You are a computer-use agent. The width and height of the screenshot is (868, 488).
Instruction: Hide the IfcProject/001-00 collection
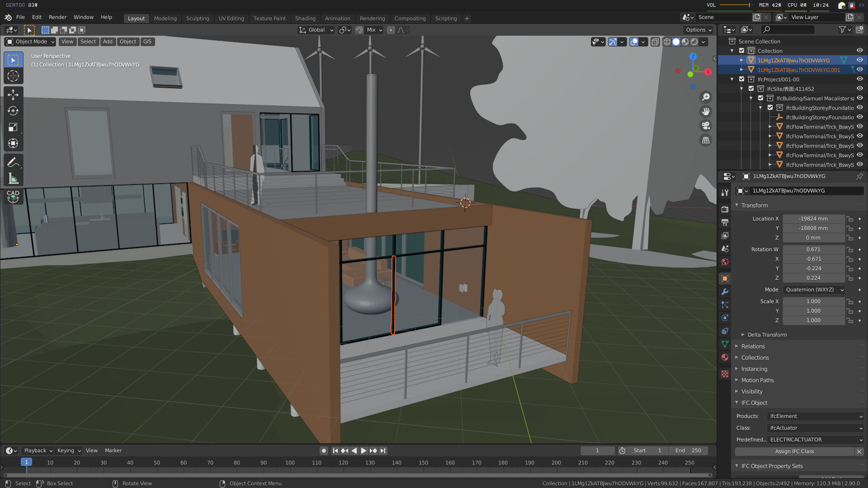pos(859,79)
